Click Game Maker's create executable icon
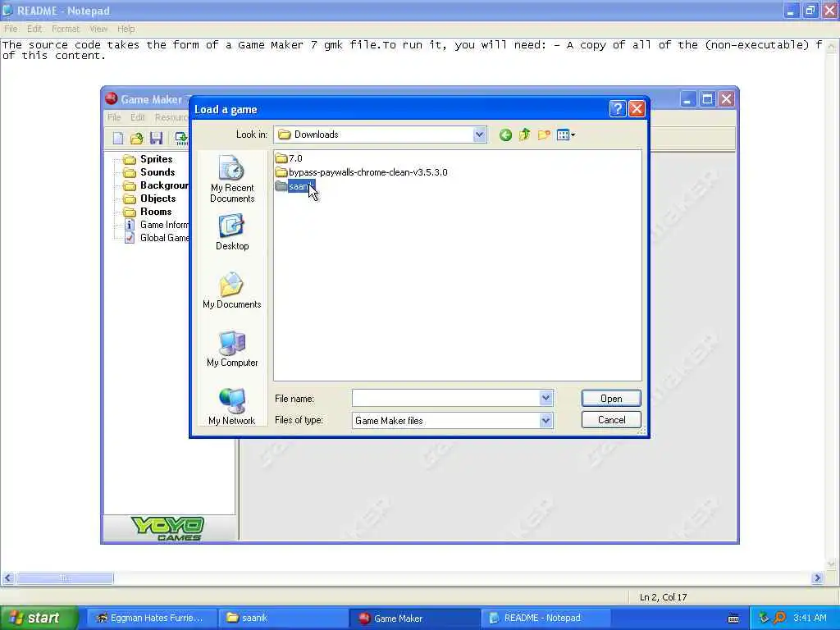Viewport: 840px width, 630px height. pos(181,138)
